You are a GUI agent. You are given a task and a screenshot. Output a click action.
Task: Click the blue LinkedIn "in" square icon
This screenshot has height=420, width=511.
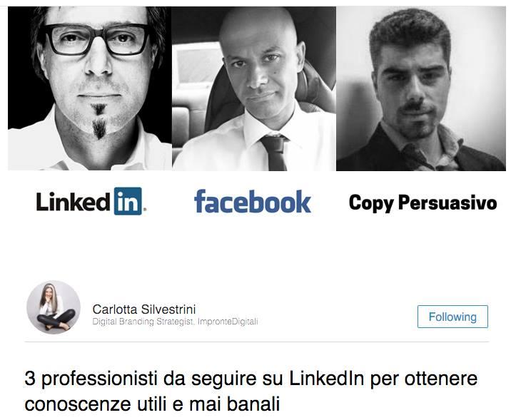pyautogui.click(x=128, y=201)
